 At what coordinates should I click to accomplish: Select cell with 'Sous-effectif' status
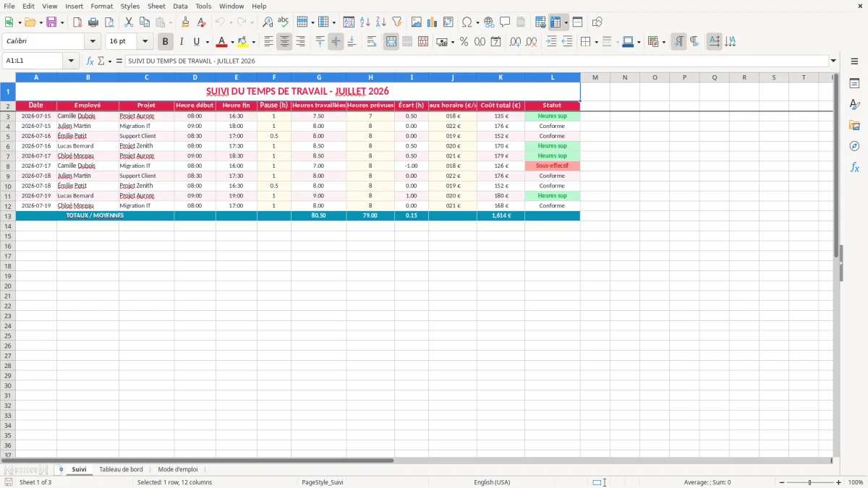tap(552, 166)
